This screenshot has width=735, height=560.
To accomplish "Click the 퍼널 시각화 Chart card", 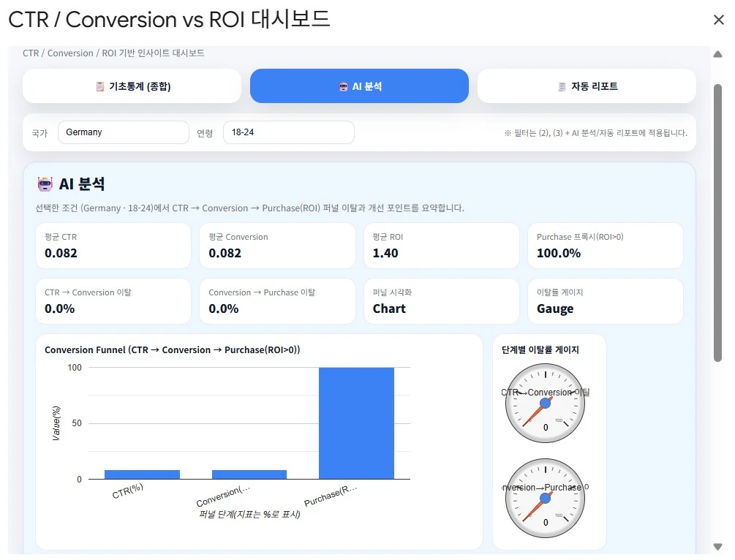I will click(x=441, y=301).
